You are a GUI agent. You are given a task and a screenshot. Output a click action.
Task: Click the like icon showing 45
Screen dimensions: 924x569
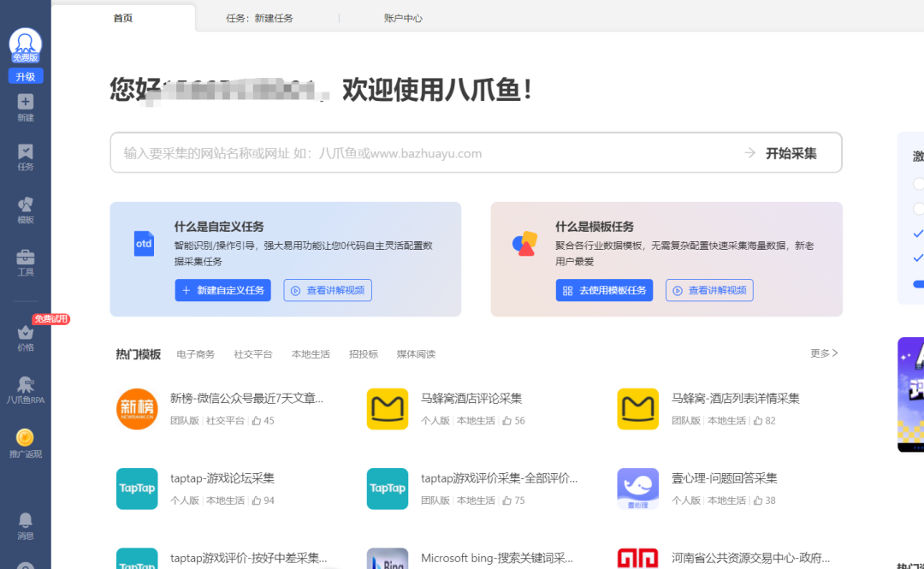point(257,420)
